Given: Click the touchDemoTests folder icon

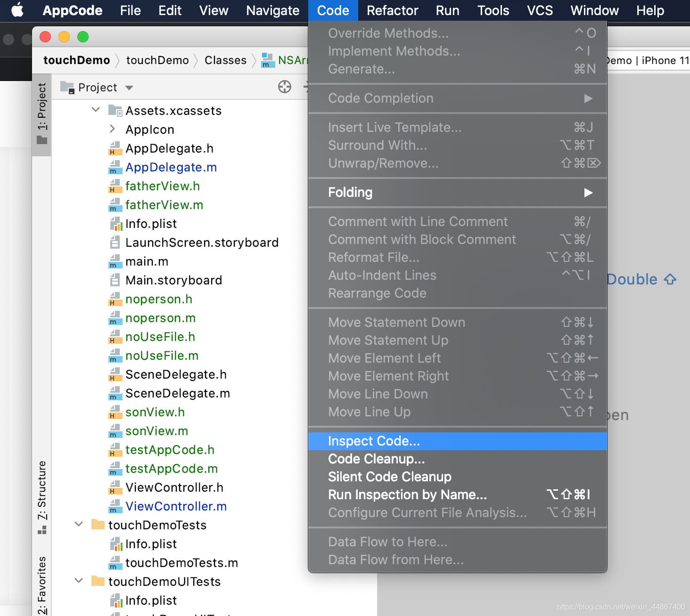Looking at the screenshot, I should pos(98,525).
